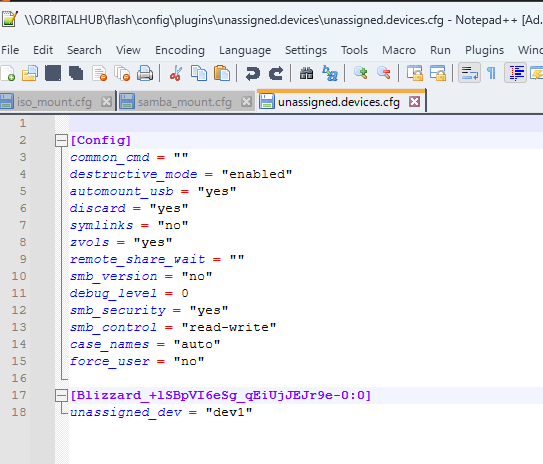Click line number 16 in the margin
Viewport: 543px width, 464px height.
point(19,378)
